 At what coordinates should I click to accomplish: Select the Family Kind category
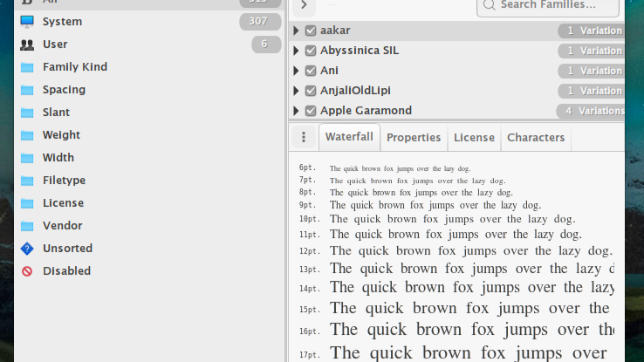tap(75, 67)
